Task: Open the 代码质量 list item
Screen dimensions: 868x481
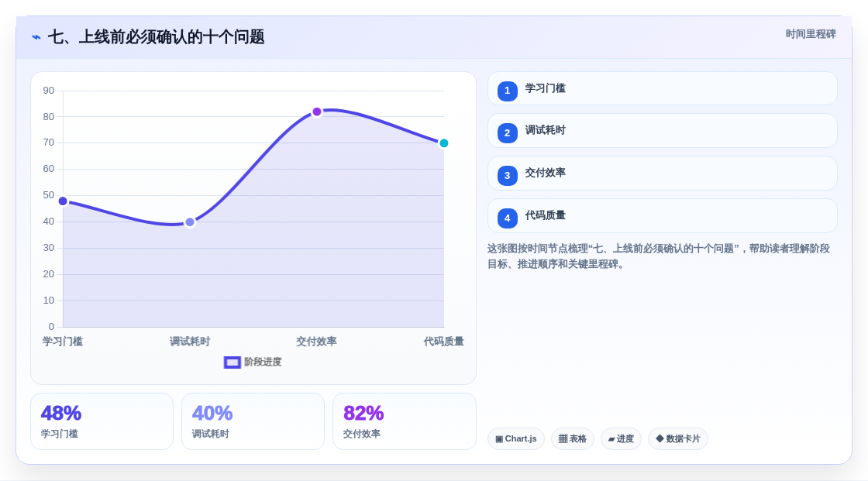Action: coord(662,216)
